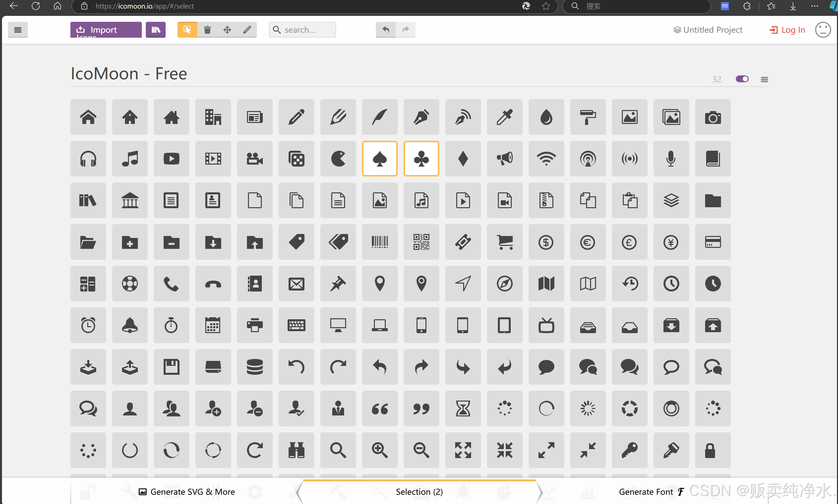Open the smiley face user icon

tap(823, 30)
